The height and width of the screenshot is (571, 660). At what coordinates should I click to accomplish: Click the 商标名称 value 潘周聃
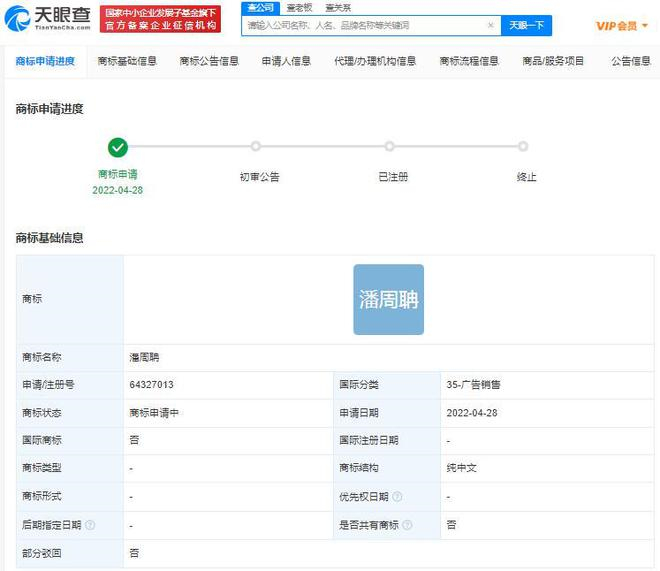click(x=144, y=358)
